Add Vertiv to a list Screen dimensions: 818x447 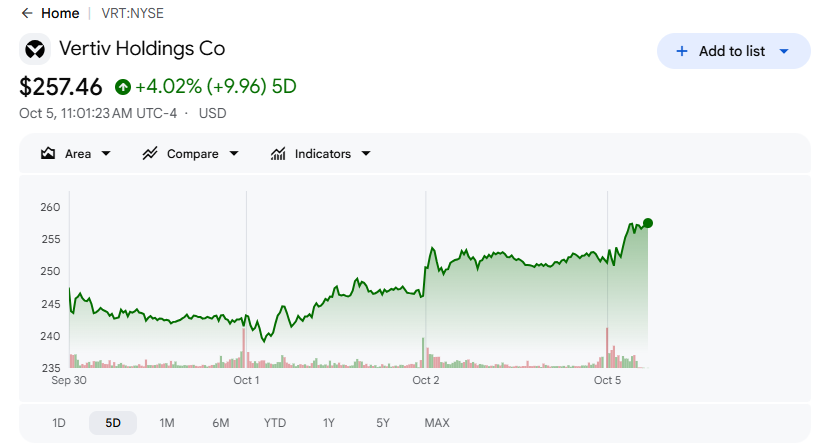pyautogui.click(x=733, y=51)
